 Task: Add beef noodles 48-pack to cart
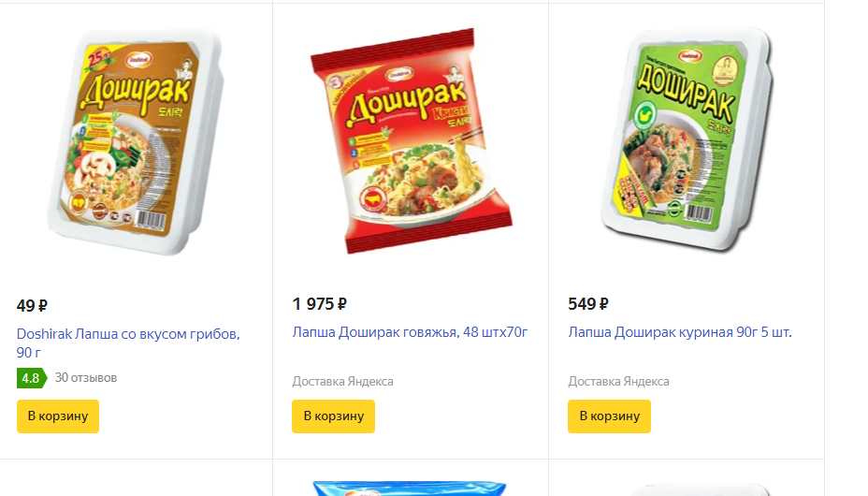pos(333,416)
